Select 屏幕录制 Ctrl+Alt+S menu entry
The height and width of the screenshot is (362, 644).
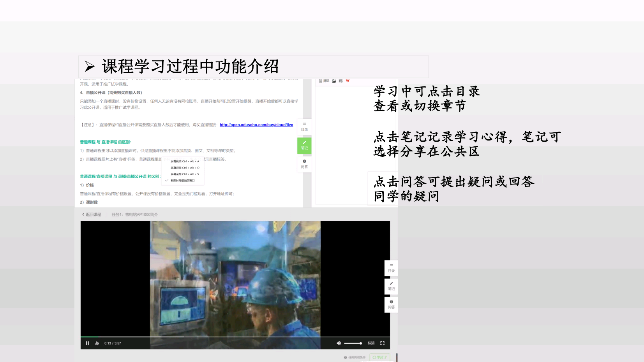pos(184,174)
